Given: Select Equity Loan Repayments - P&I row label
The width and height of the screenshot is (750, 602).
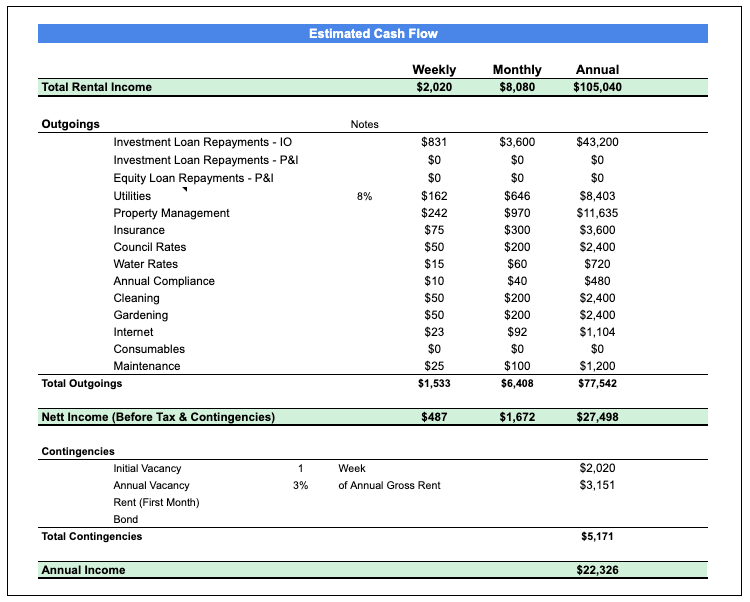Looking at the screenshot, I should pos(193,178).
